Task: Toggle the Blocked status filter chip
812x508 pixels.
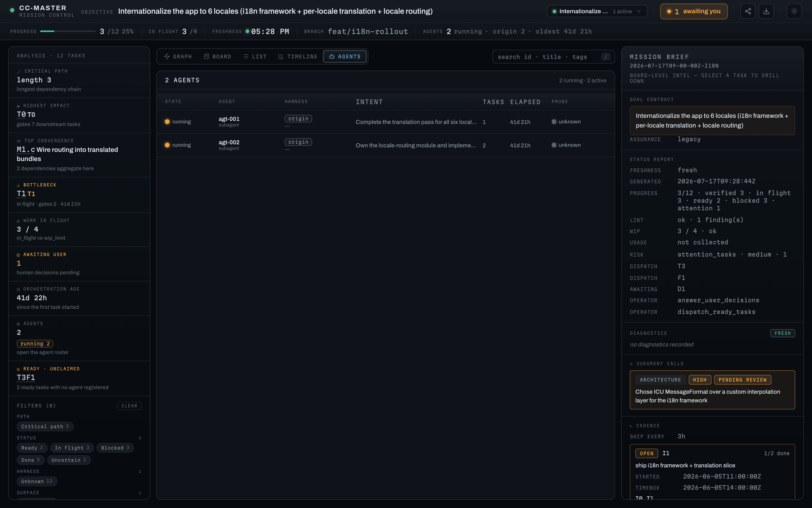Action: pyautogui.click(x=115, y=448)
